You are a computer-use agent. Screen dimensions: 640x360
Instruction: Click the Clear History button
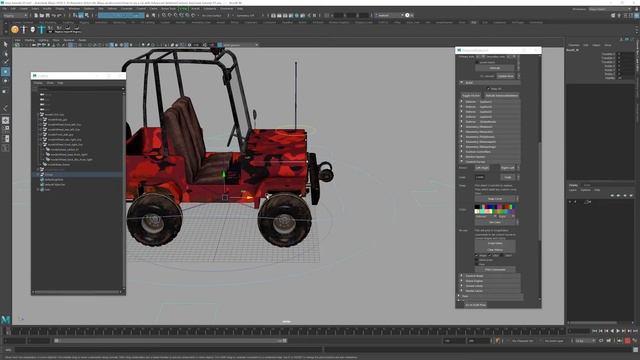(495, 250)
